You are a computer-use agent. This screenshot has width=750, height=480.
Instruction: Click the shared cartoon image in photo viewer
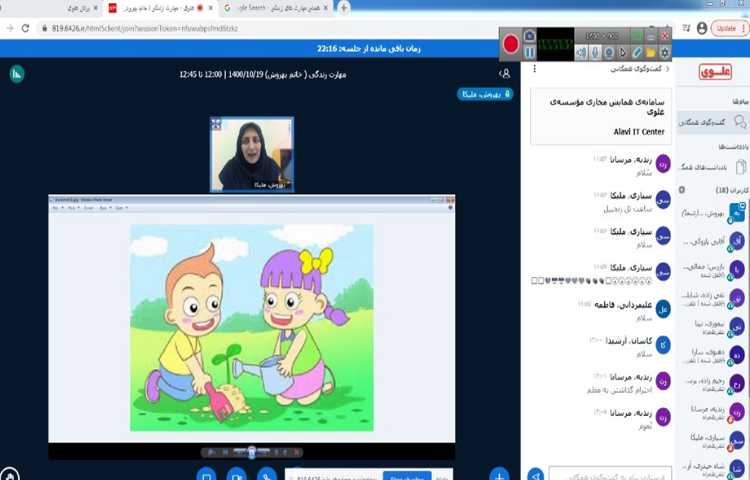[x=252, y=327]
